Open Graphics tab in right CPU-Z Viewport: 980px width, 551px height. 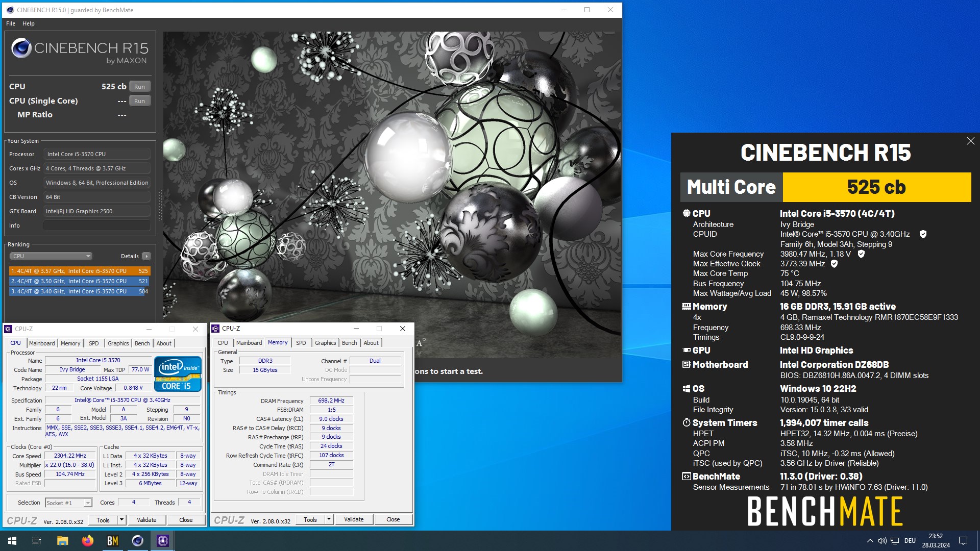(326, 343)
